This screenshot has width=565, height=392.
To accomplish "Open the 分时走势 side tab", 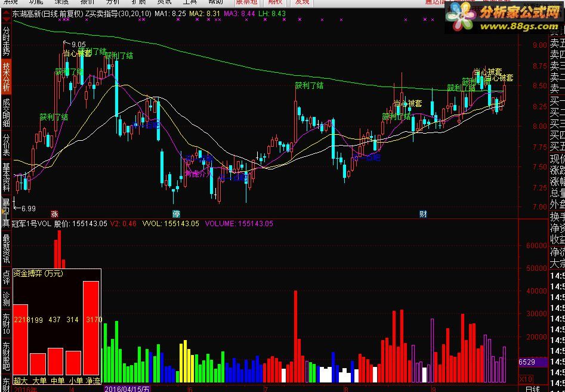I will (x=6, y=41).
